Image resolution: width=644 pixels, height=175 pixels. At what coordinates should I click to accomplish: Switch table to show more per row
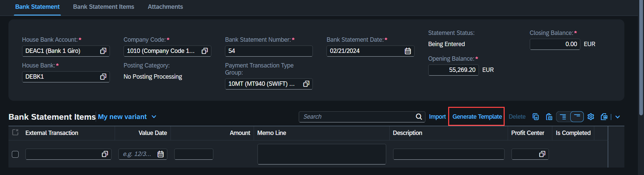563,117
